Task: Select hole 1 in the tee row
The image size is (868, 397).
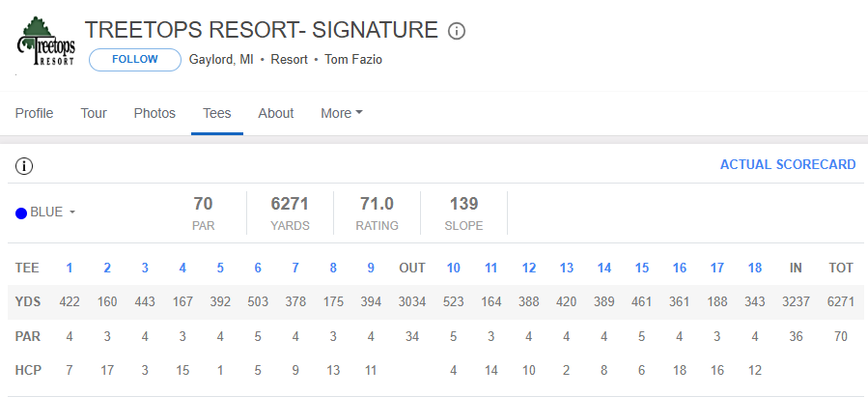Action: (70, 268)
